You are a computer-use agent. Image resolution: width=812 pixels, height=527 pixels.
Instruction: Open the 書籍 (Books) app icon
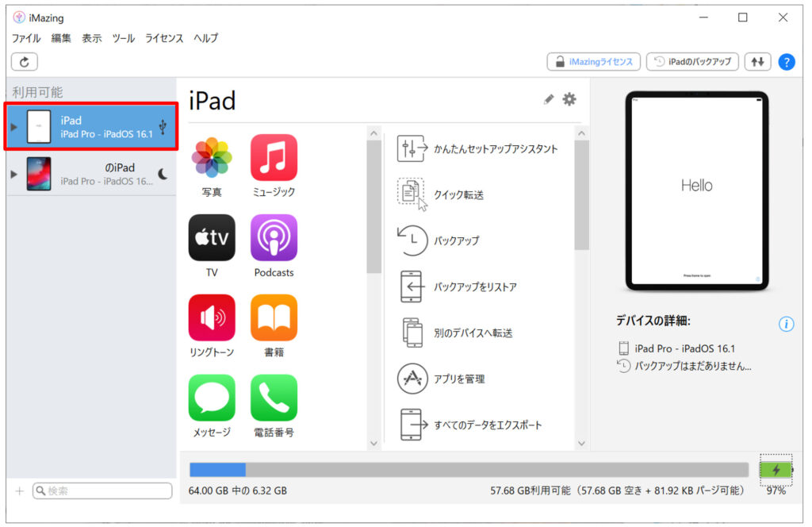[x=274, y=317]
